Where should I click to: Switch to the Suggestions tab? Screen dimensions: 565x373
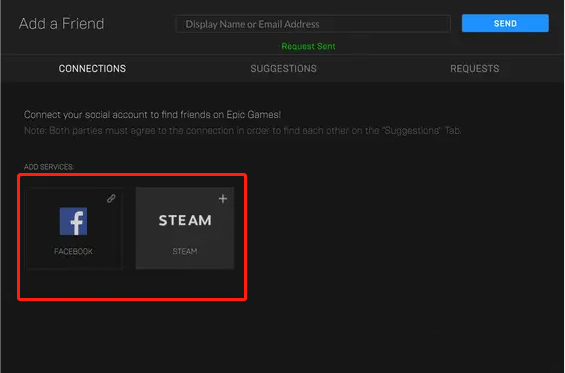pyautogui.click(x=284, y=68)
